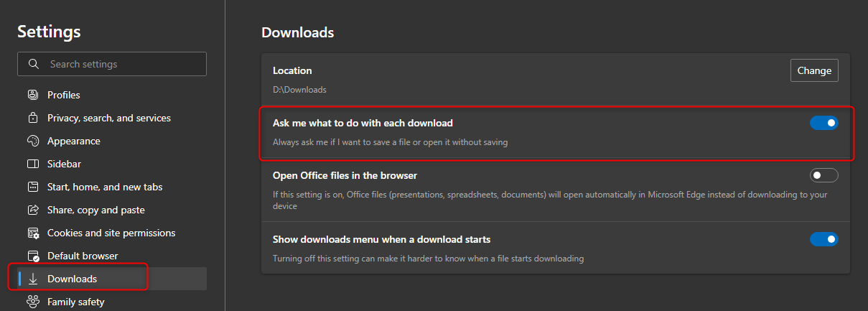Go to Appearance settings
The height and width of the screenshot is (311, 868).
coord(112,141)
